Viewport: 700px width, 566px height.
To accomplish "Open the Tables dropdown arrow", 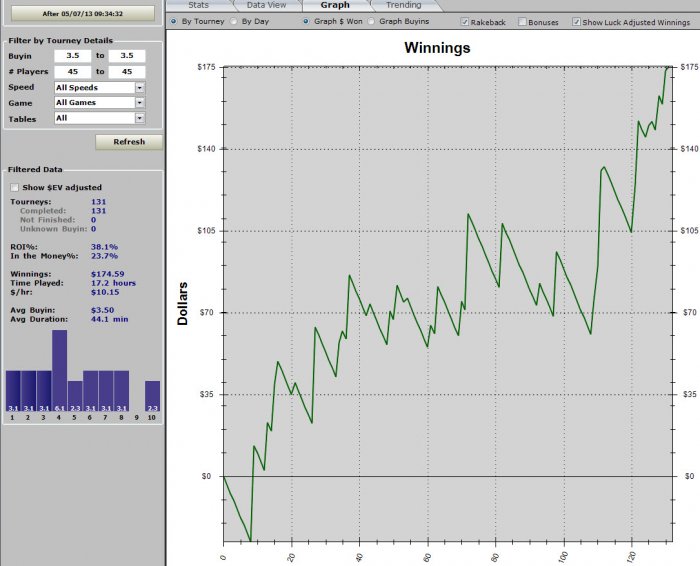I will pos(140,118).
